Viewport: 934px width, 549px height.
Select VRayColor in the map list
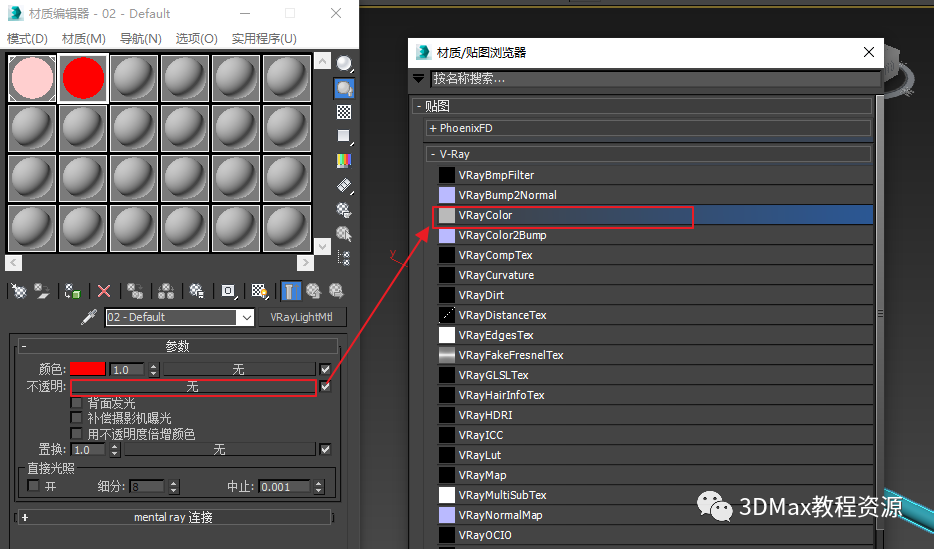click(656, 215)
